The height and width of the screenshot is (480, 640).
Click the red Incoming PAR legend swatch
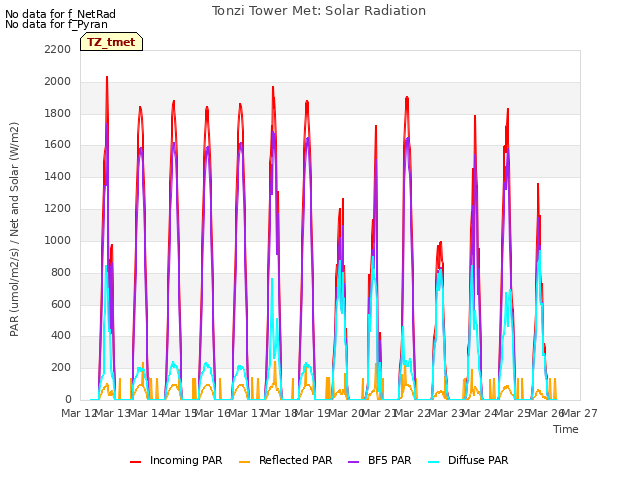pos(136,461)
